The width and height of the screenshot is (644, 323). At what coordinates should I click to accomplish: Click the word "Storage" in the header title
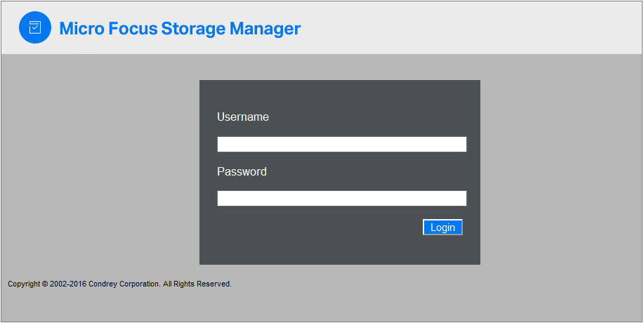[193, 29]
